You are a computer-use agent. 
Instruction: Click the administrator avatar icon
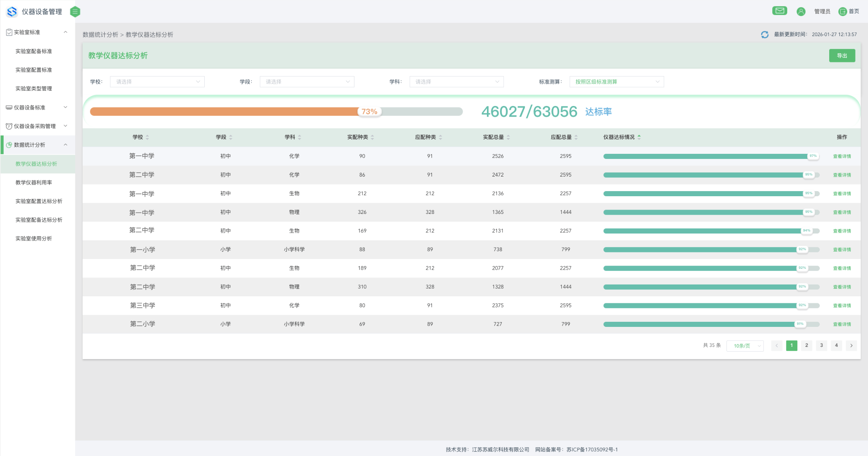pos(801,11)
